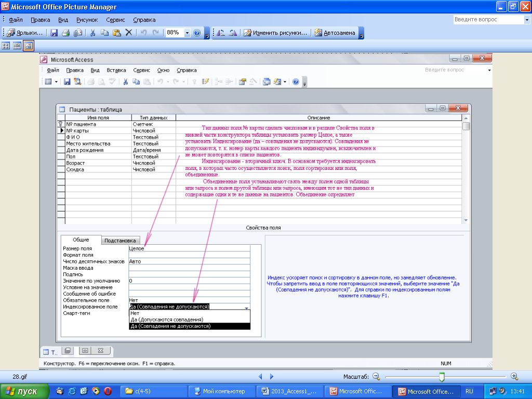Screen dimensions: 532x399
Task: Print the current picture
Action: click(x=66, y=33)
